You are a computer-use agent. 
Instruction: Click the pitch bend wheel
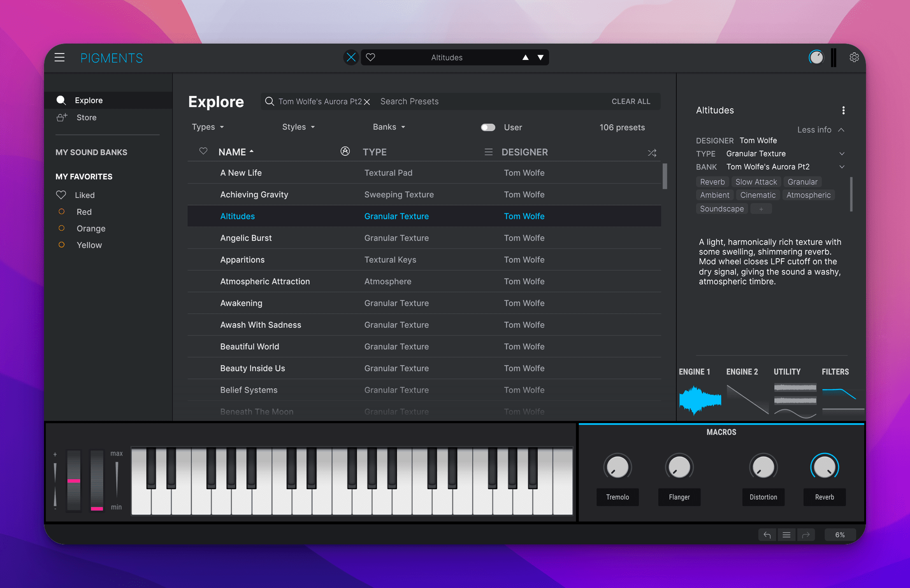click(x=74, y=480)
